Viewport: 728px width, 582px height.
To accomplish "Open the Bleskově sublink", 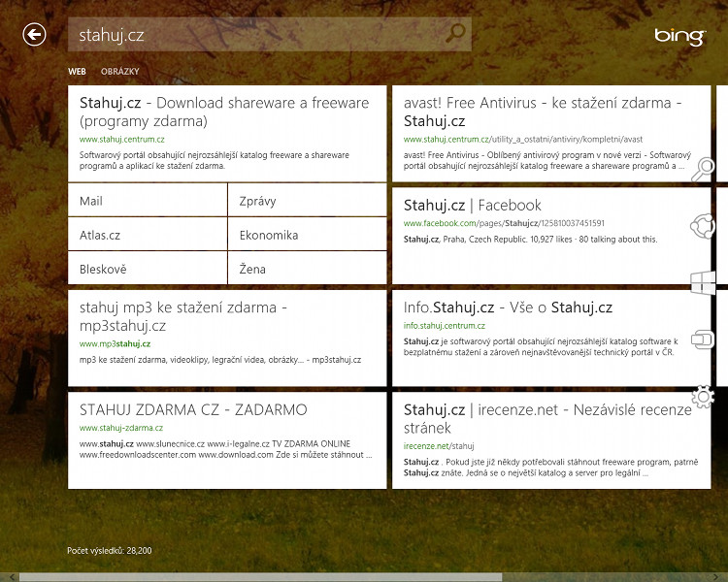I will 148,269.
